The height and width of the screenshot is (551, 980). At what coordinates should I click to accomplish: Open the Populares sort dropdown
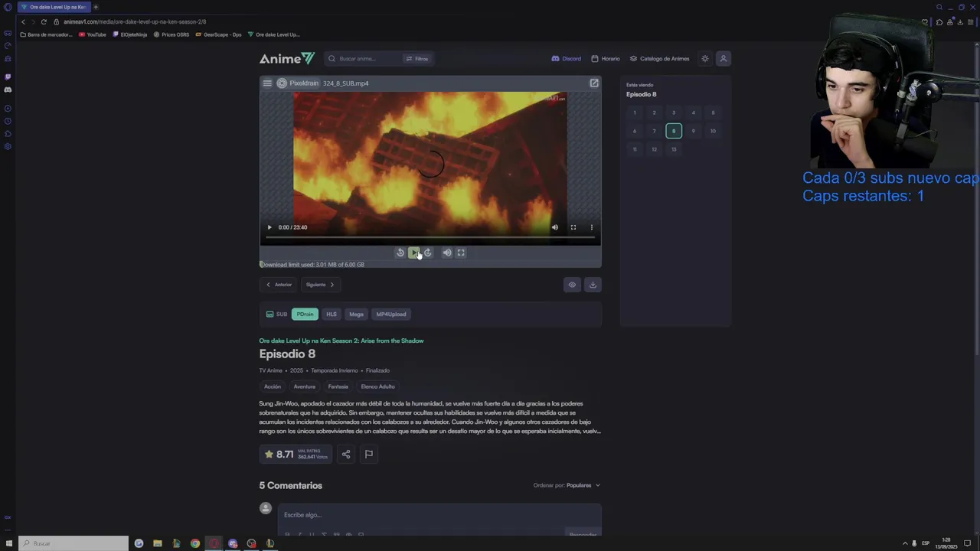[x=583, y=485]
